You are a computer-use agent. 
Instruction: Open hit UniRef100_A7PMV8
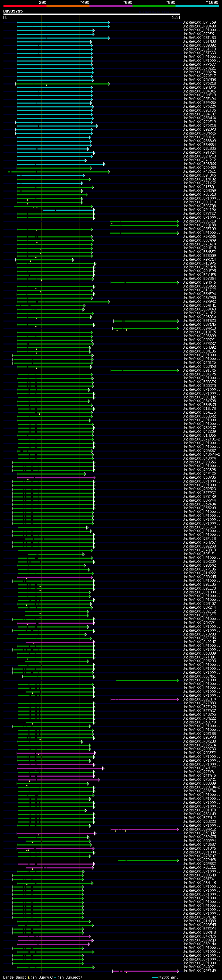[x=199, y=860]
